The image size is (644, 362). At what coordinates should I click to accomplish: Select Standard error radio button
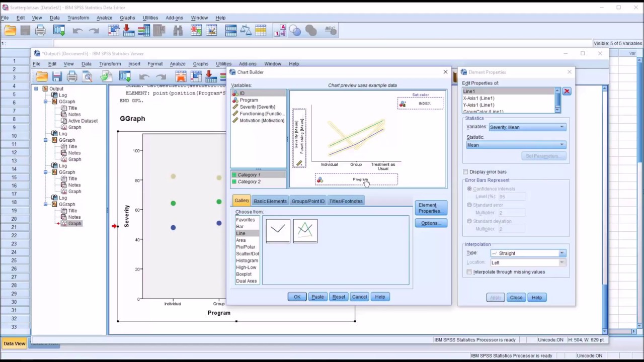(469, 205)
